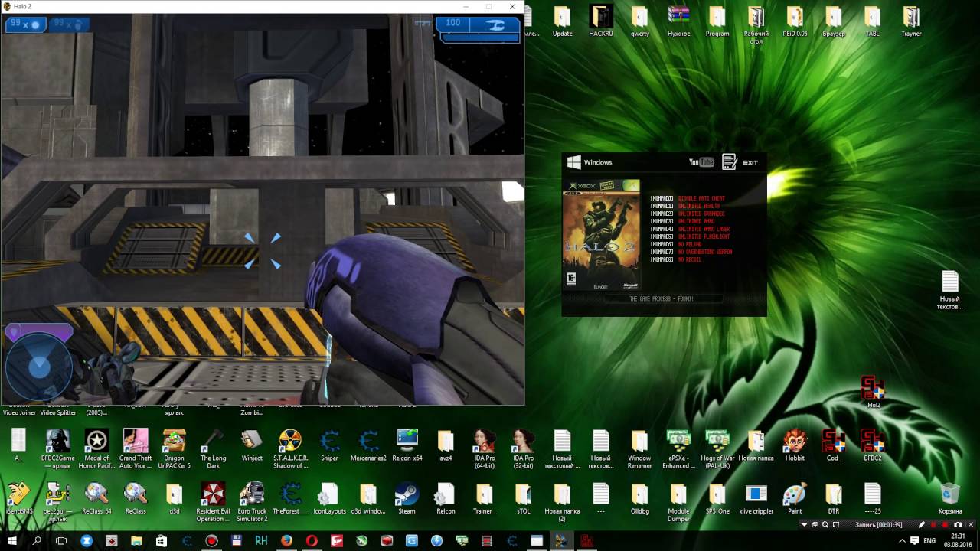The width and height of the screenshot is (980, 551).
Task: Select the Новый текстов... file at right edge
Action: pos(949,291)
